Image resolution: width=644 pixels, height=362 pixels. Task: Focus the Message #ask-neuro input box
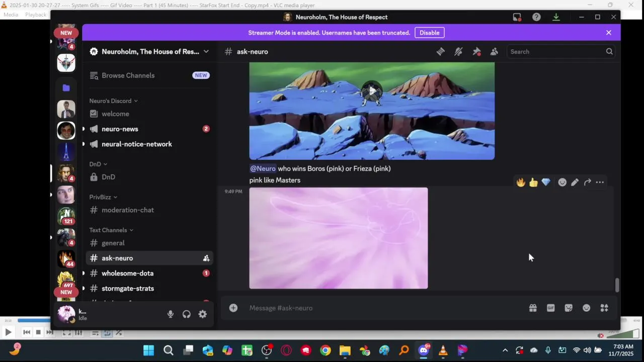pos(385,308)
